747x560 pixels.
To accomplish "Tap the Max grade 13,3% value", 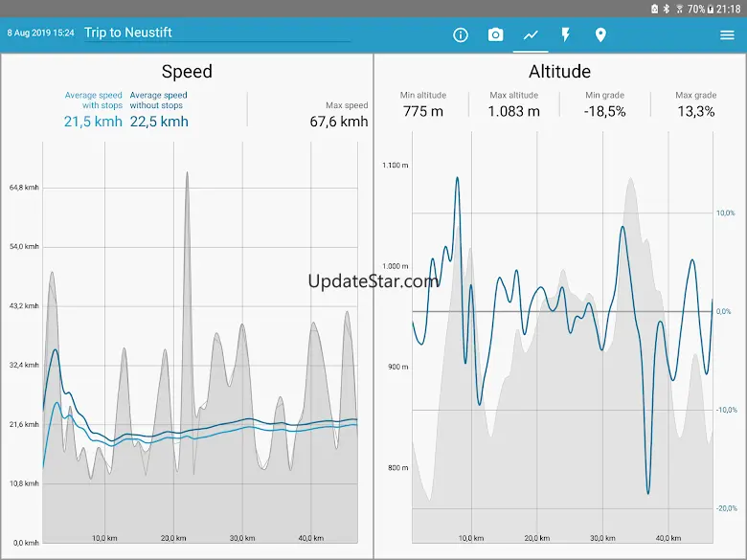I will tap(695, 111).
